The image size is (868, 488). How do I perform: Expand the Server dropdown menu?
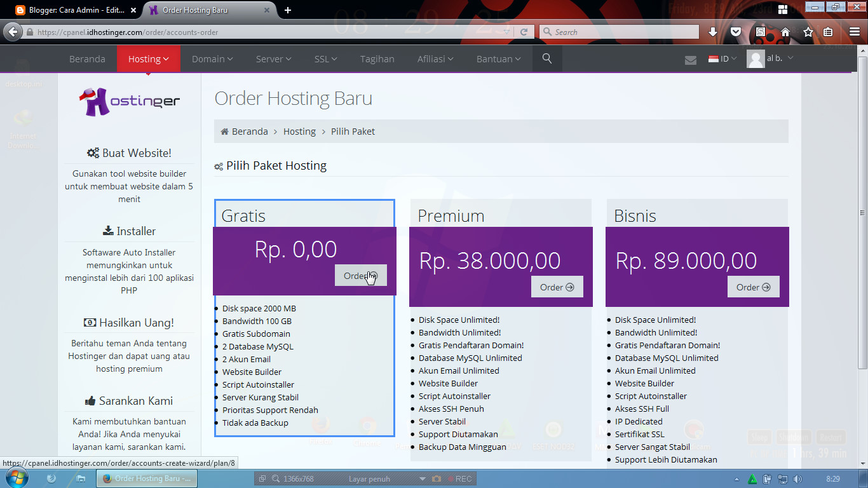273,58
